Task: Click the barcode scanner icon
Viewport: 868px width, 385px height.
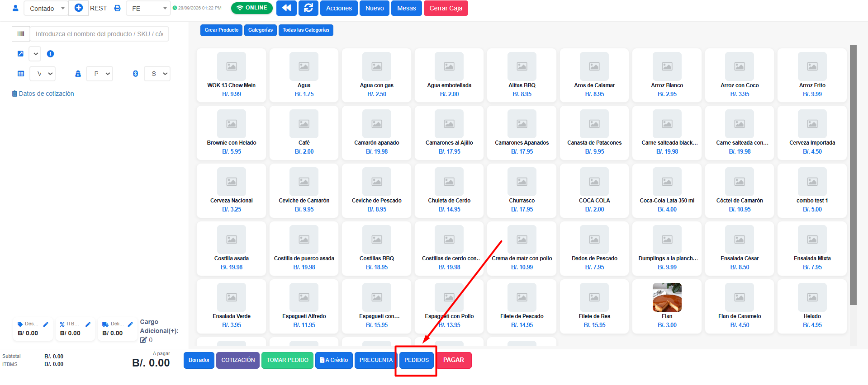Action: (21, 34)
